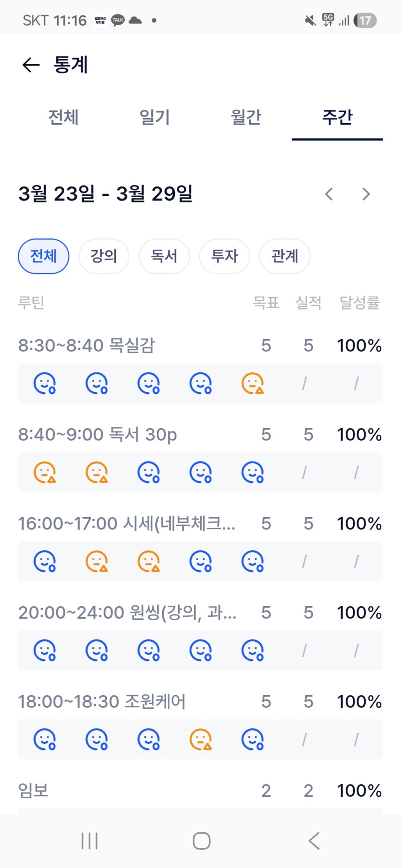Tap first blue smiley in 원씽 row
Viewport: 401px width, 868px height.
click(x=45, y=650)
